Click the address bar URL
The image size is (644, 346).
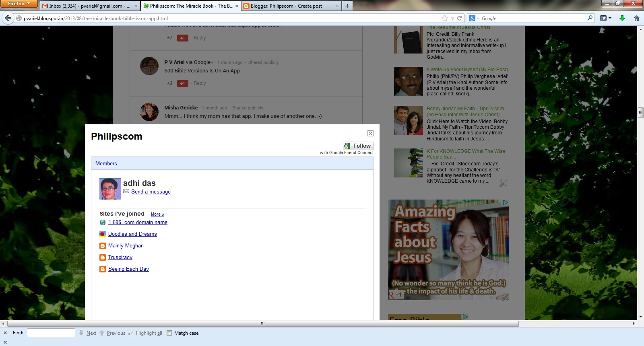point(96,19)
